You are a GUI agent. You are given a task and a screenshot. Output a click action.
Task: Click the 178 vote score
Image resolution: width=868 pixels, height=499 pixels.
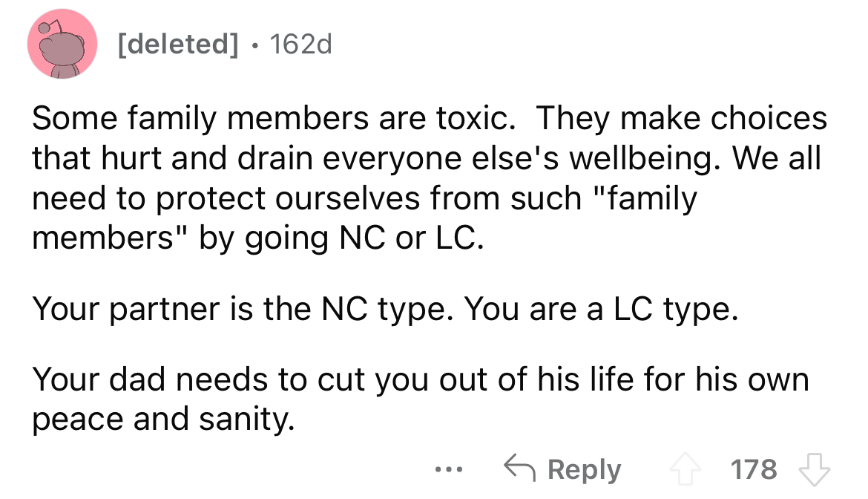pos(754,470)
